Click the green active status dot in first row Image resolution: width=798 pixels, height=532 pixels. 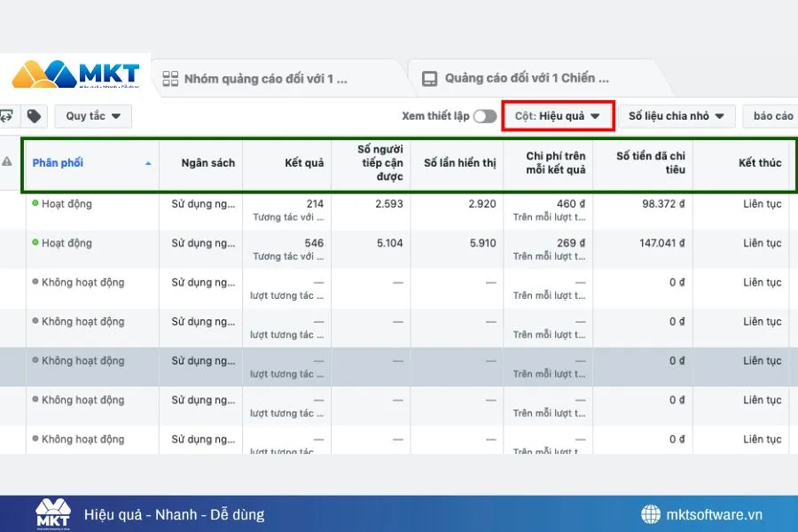(x=35, y=204)
